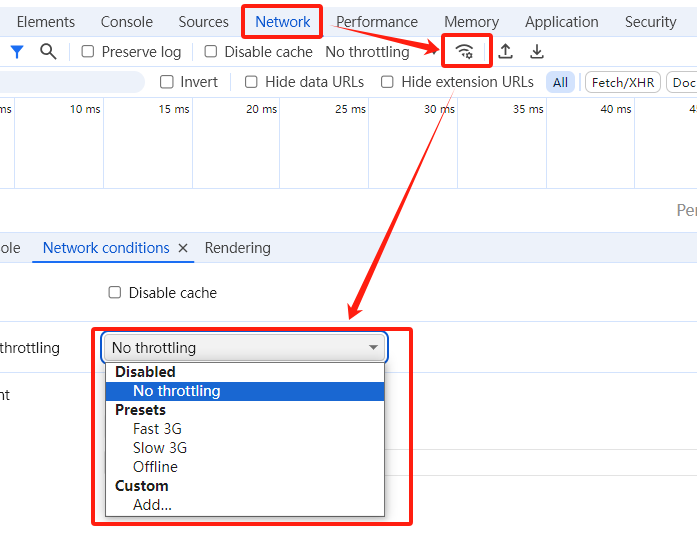
Task: Choose No throttling option in list
Action: [245, 391]
